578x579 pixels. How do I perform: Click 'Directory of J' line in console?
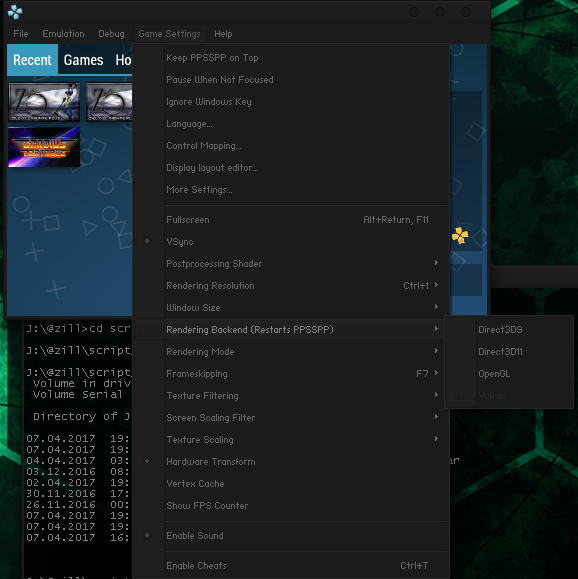pyautogui.click(x=81, y=417)
